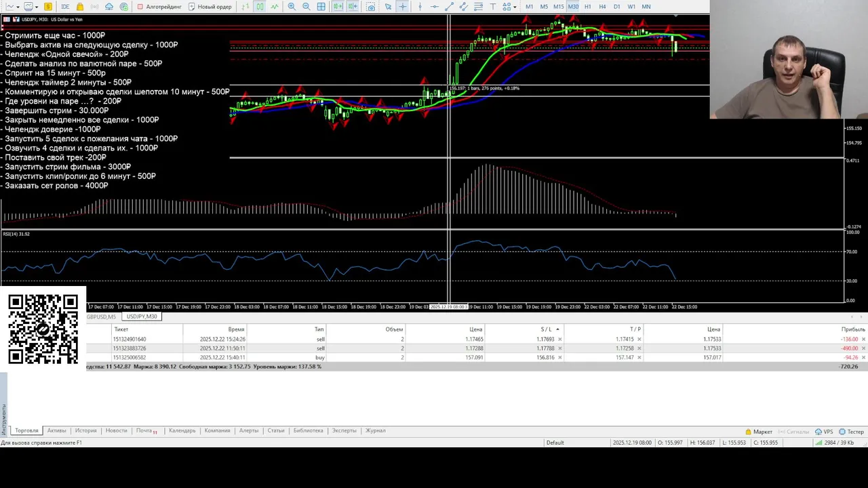The width and height of the screenshot is (868, 488).
Task: Draw a trendline
Action: pyautogui.click(x=450, y=7)
